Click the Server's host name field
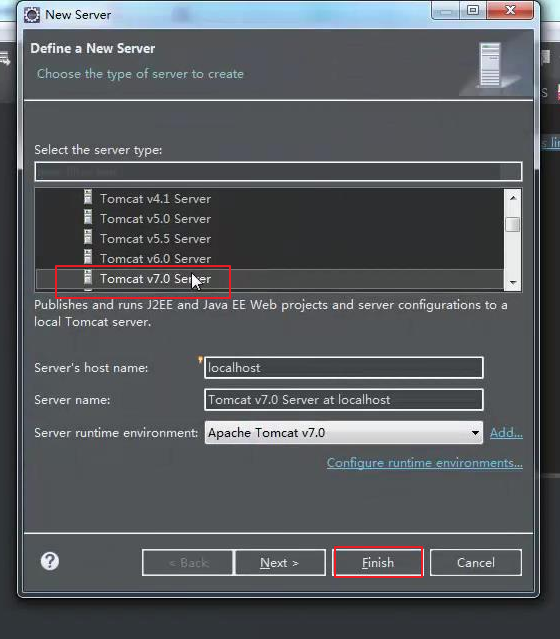The height and width of the screenshot is (639, 560). coord(344,368)
